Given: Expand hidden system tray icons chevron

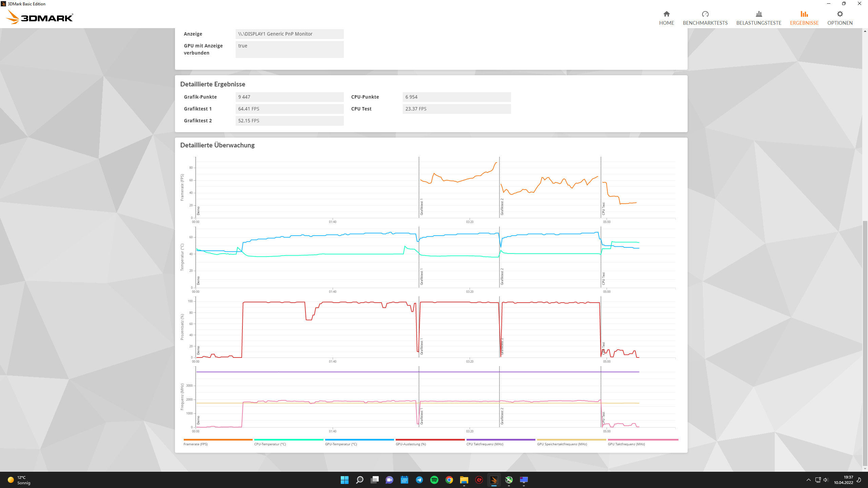Looking at the screenshot, I should point(808,480).
